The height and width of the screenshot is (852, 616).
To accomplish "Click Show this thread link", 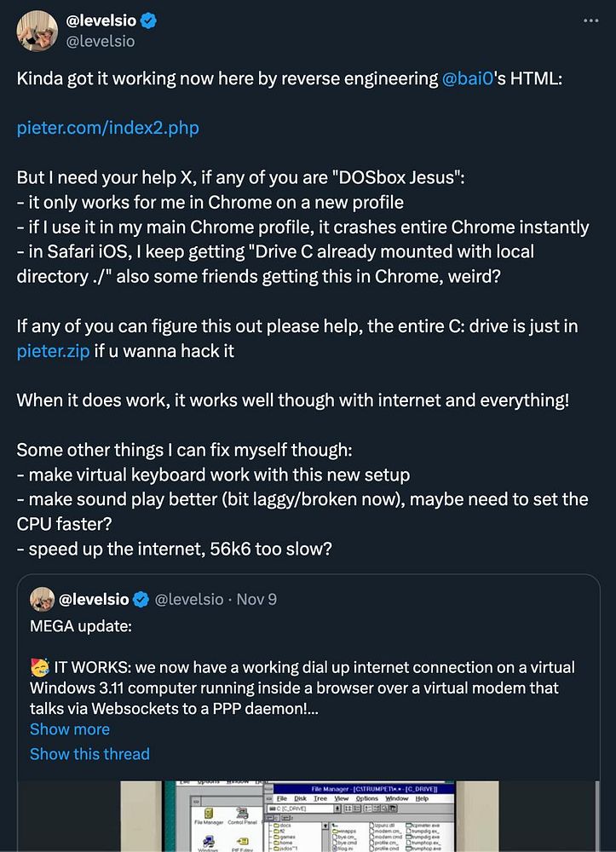I will pos(89,754).
